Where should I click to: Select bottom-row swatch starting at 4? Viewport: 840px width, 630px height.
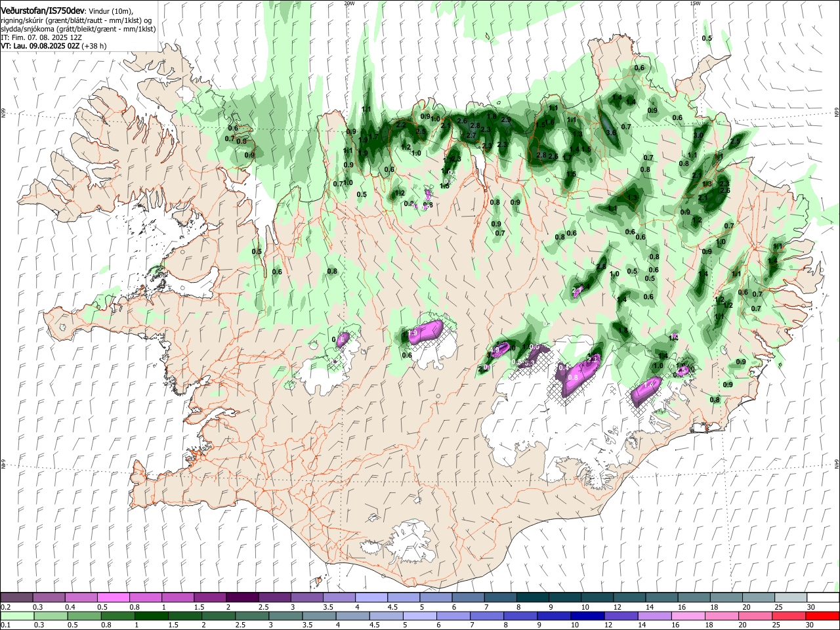[x=352, y=616]
